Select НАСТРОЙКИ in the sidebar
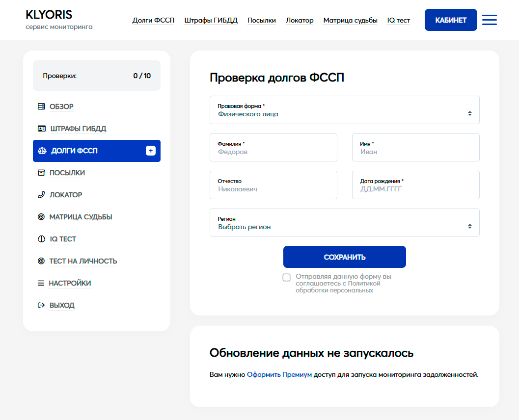This screenshot has height=420, width=519. point(70,283)
